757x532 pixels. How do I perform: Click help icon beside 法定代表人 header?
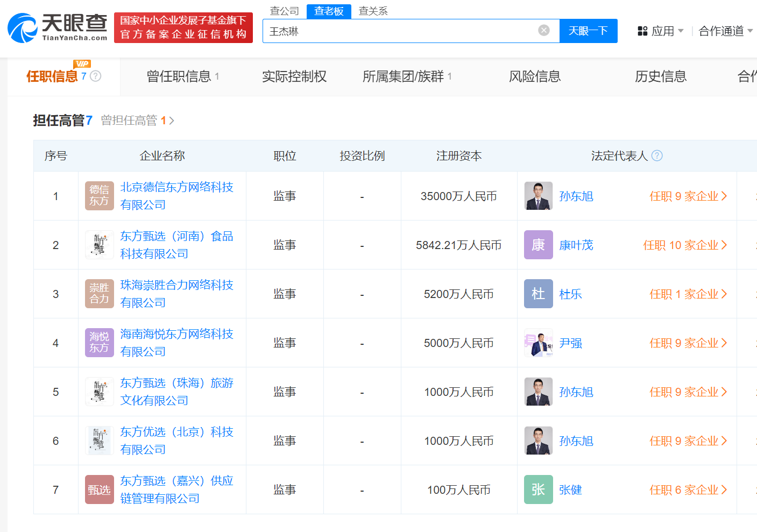(657, 155)
